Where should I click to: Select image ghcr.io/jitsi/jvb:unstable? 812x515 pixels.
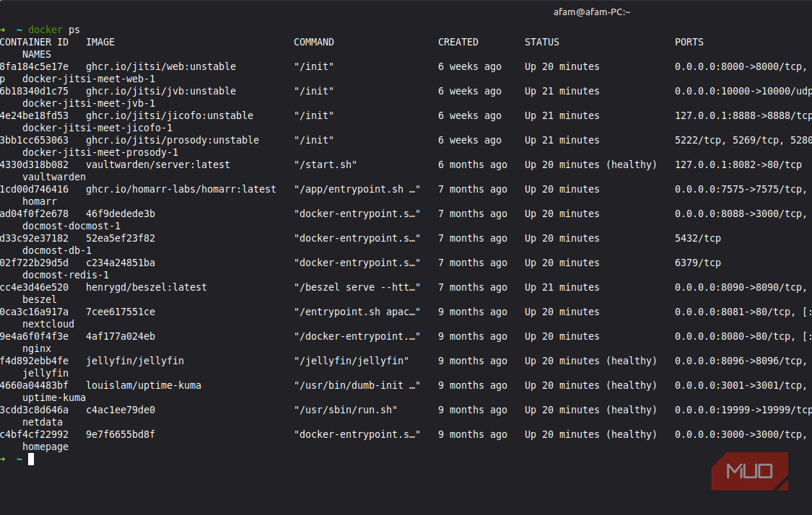(160, 91)
